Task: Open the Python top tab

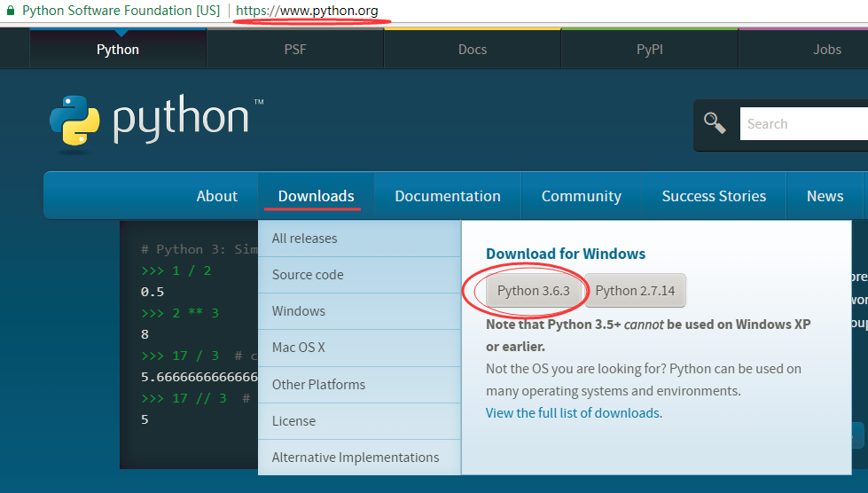Action: 118,50
